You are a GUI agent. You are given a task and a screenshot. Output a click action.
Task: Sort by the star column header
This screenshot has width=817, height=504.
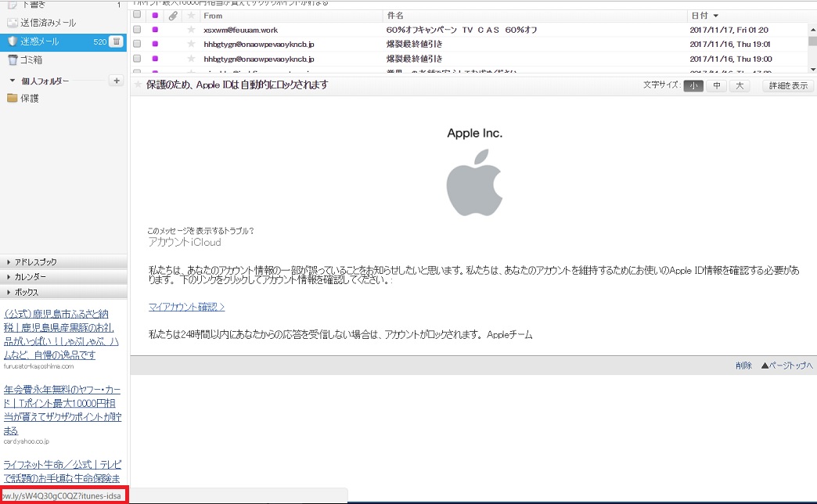point(191,16)
